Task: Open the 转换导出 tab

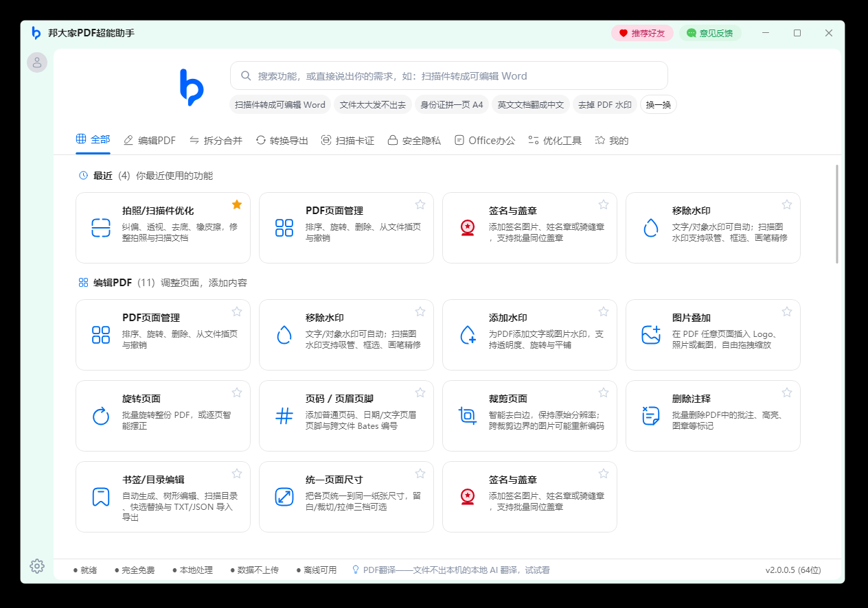Action: pyautogui.click(x=282, y=141)
